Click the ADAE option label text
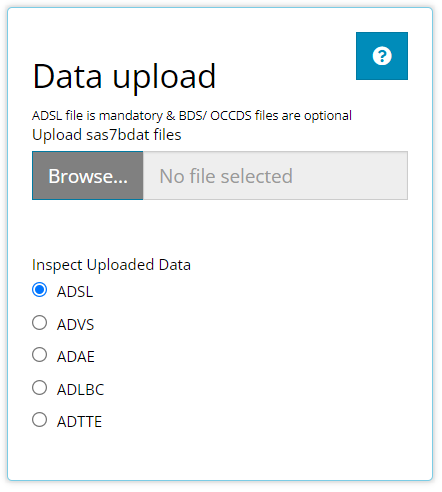 76,357
